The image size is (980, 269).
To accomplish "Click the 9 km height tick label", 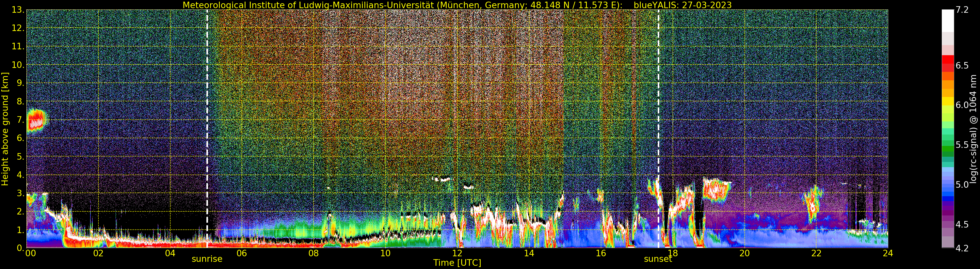I will click(21, 83).
